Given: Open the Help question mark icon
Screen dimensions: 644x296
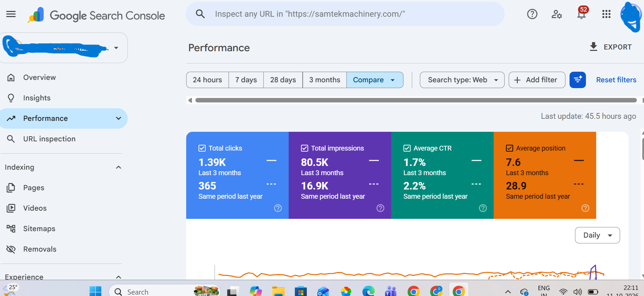Looking at the screenshot, I should click(532, 14).
